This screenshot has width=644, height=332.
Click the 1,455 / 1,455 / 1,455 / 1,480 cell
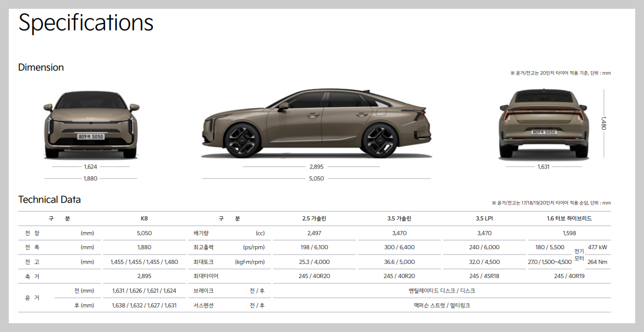coord(144,261)
